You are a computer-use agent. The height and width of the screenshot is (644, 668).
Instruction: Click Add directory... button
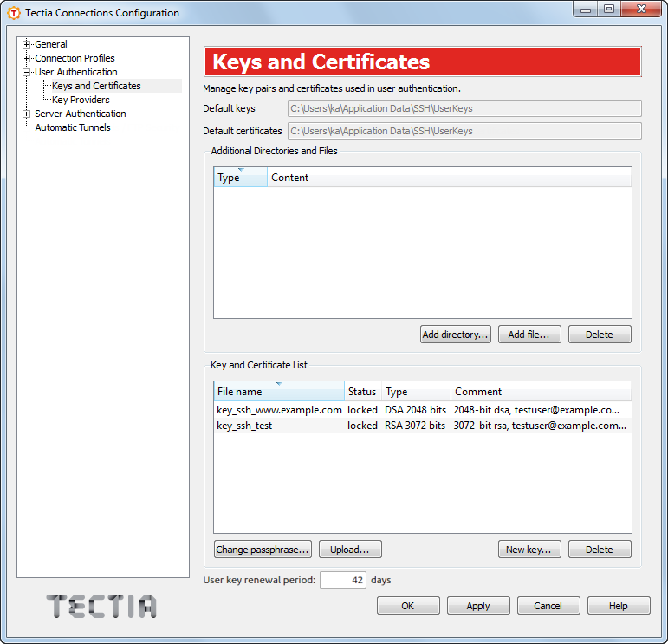click(x=455, y=335)
